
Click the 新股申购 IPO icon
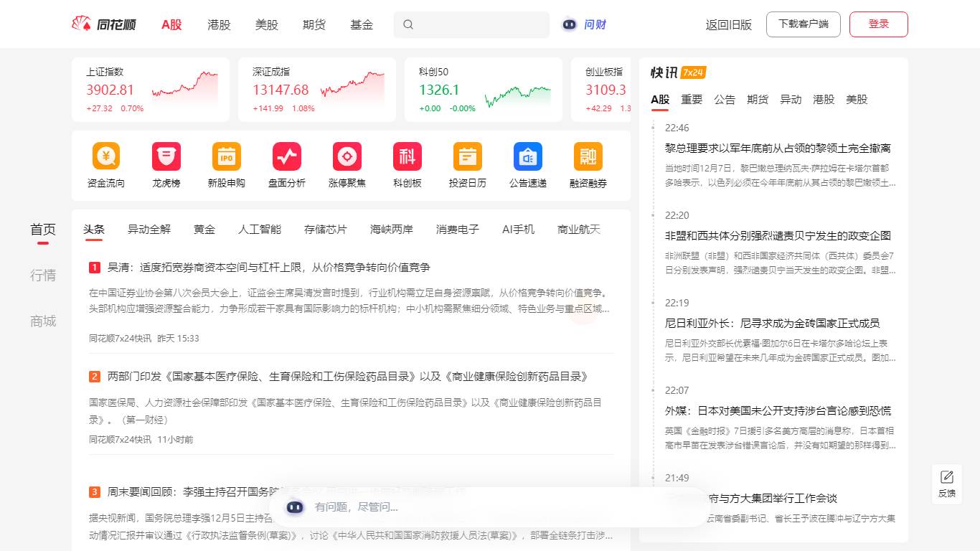227,156
